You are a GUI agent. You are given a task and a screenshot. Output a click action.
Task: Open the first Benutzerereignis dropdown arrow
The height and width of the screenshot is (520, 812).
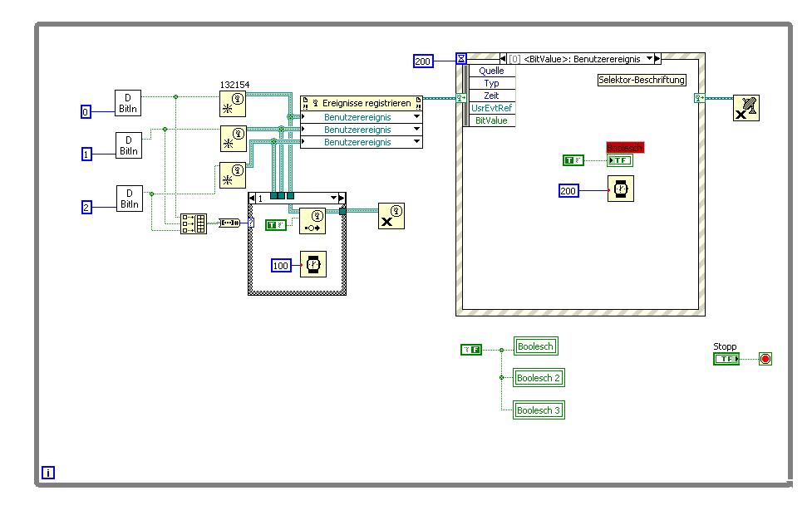tap(416, 117)
